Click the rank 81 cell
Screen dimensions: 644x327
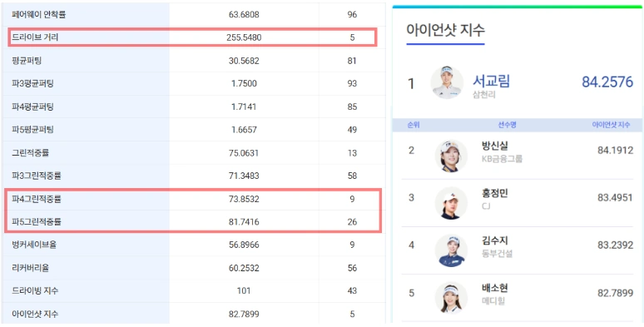coord(352,61)
